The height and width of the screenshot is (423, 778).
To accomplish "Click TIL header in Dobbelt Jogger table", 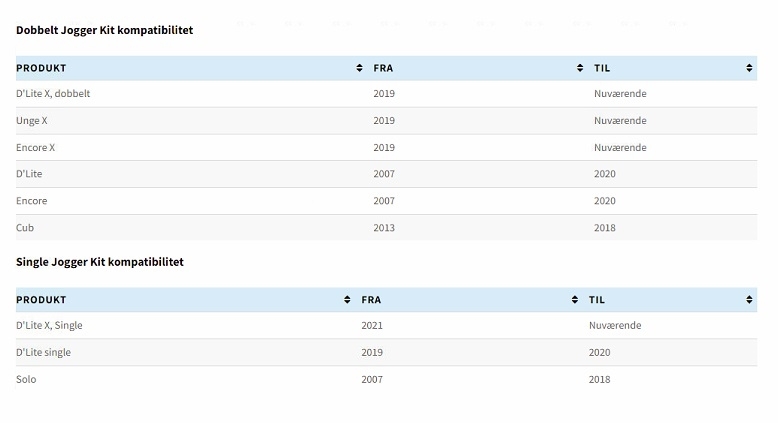I will (602, 68).
